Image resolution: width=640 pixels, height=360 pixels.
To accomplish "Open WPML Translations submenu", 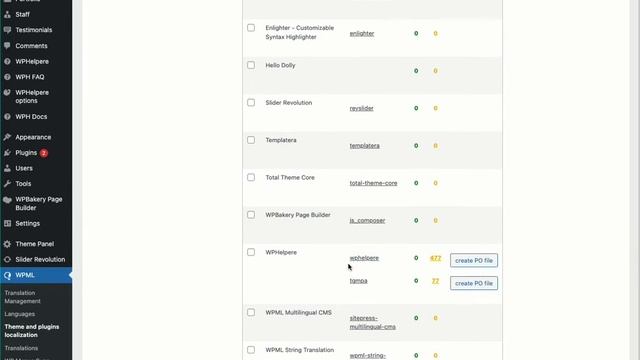I will 21,348.
